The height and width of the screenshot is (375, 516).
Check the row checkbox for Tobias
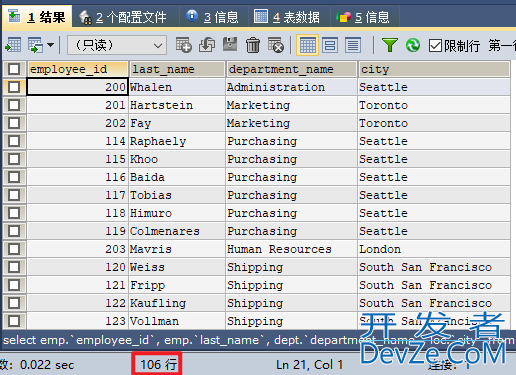coord(14,195)
